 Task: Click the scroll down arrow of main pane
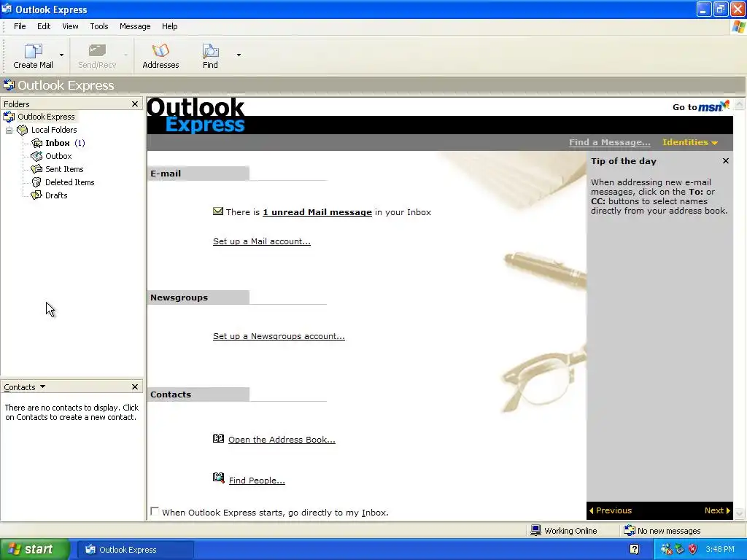pyautogui.click(x=740, y=513)
